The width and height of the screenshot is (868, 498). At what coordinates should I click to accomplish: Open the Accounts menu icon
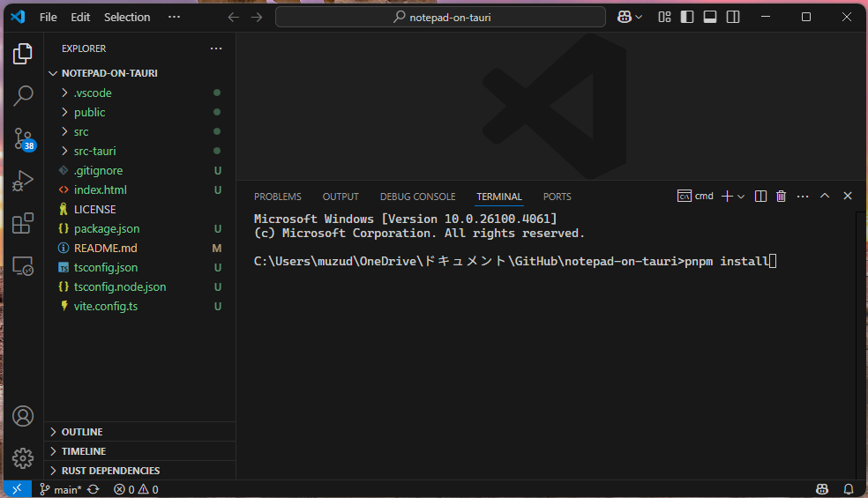click(x=23, y=416)
